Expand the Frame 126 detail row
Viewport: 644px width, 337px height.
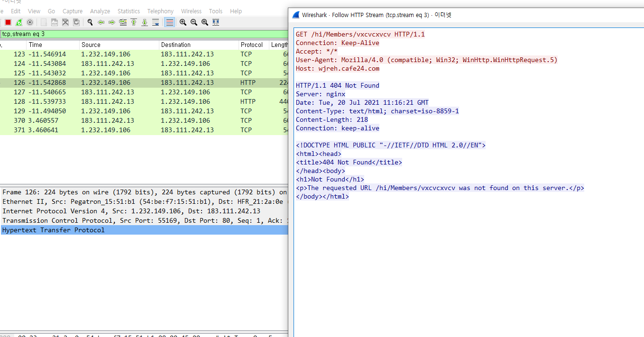coord(144,192)
